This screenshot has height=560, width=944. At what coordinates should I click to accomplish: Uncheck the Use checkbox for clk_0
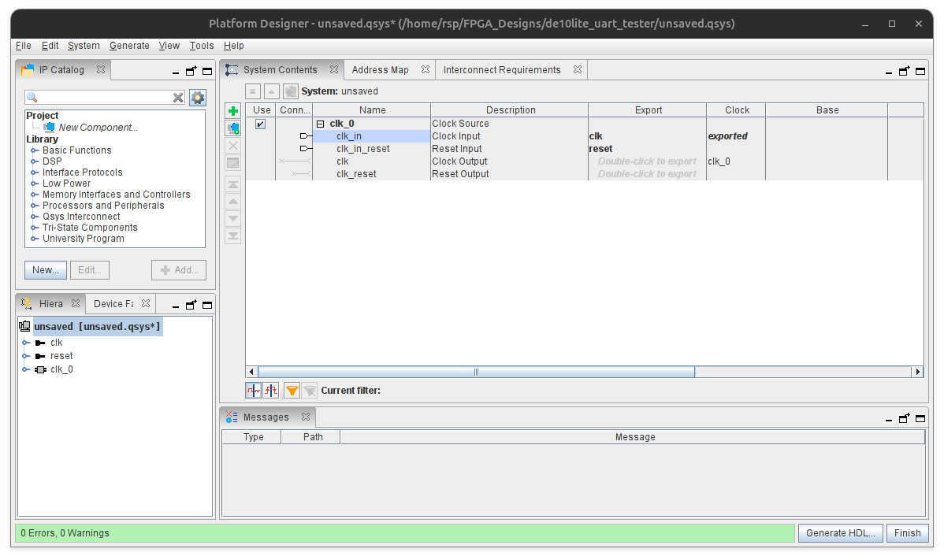pyautogui.click(x=261, y=124)
